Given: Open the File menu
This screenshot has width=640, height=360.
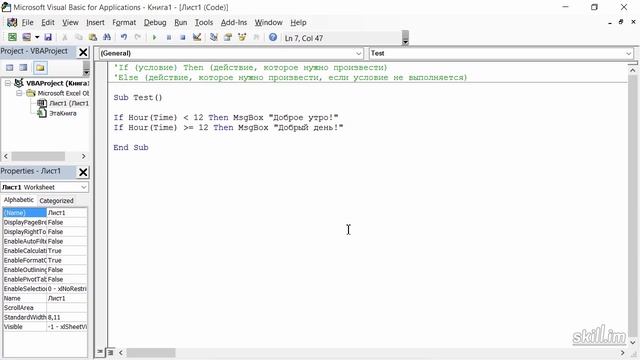Looking at the screenshot, I should click(27, 22).
